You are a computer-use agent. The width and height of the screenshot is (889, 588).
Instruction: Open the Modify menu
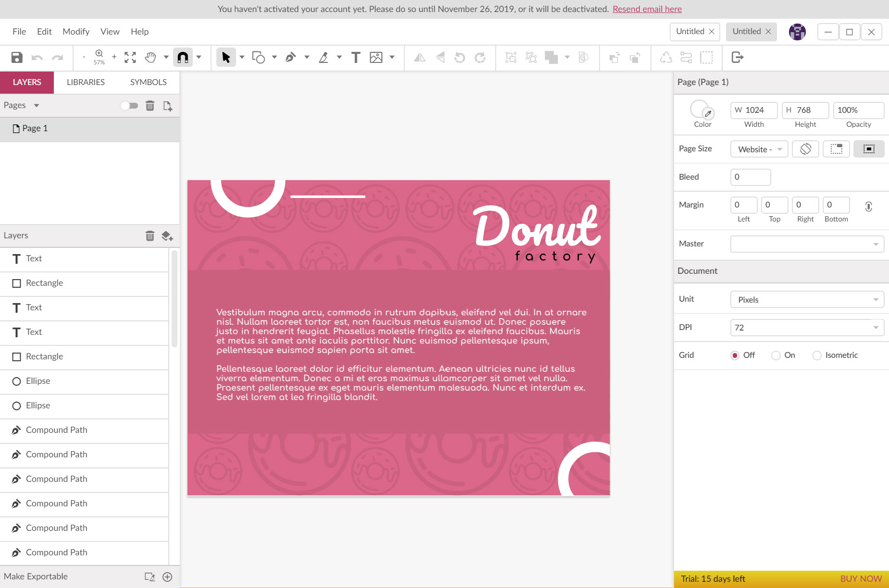click(x=76, y=32)
